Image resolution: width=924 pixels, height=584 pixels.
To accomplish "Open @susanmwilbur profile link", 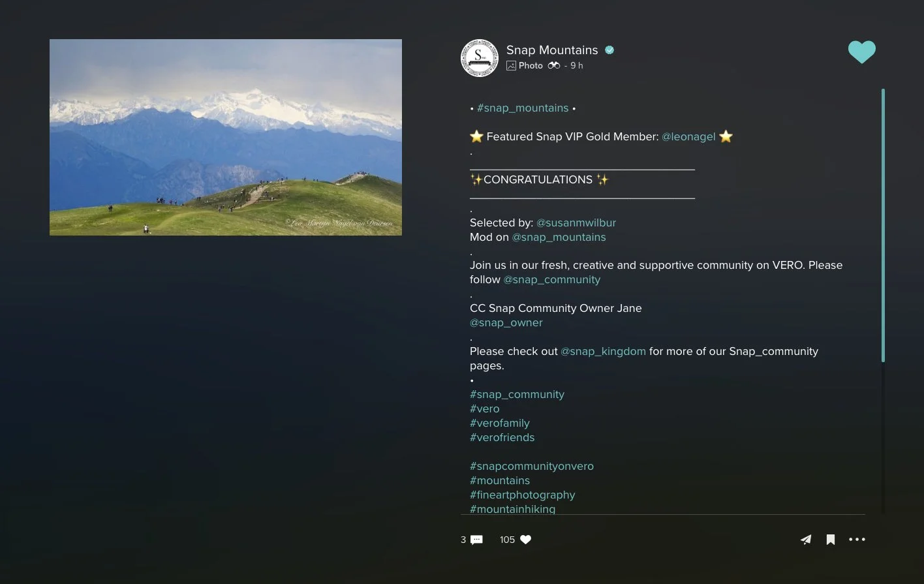I will coord(576,223).
